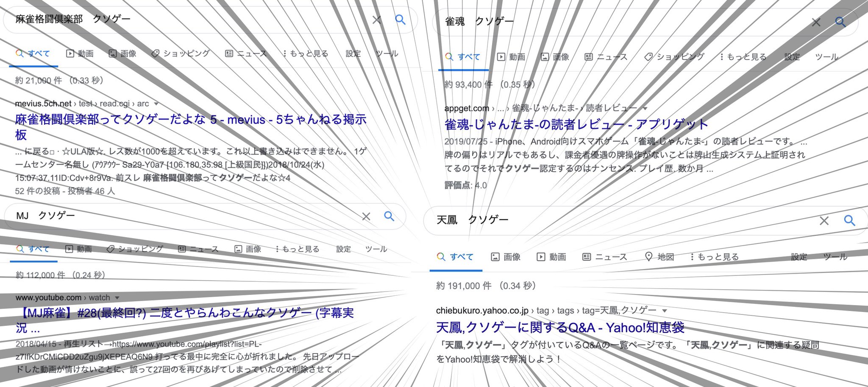Select the ショッピング tab in MJ search
Image resolution: width=868 pixels, height=387 pixels.
point(135,249)
